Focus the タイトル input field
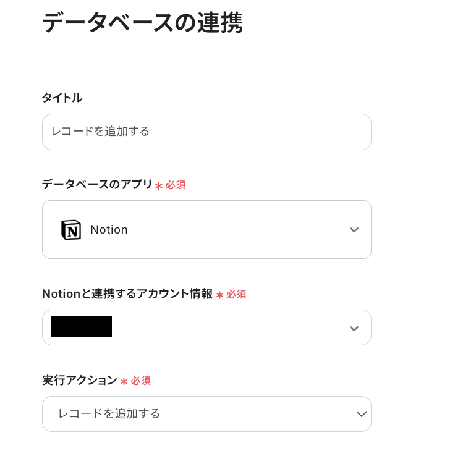The image size is (476, 456). coord(206,132)
